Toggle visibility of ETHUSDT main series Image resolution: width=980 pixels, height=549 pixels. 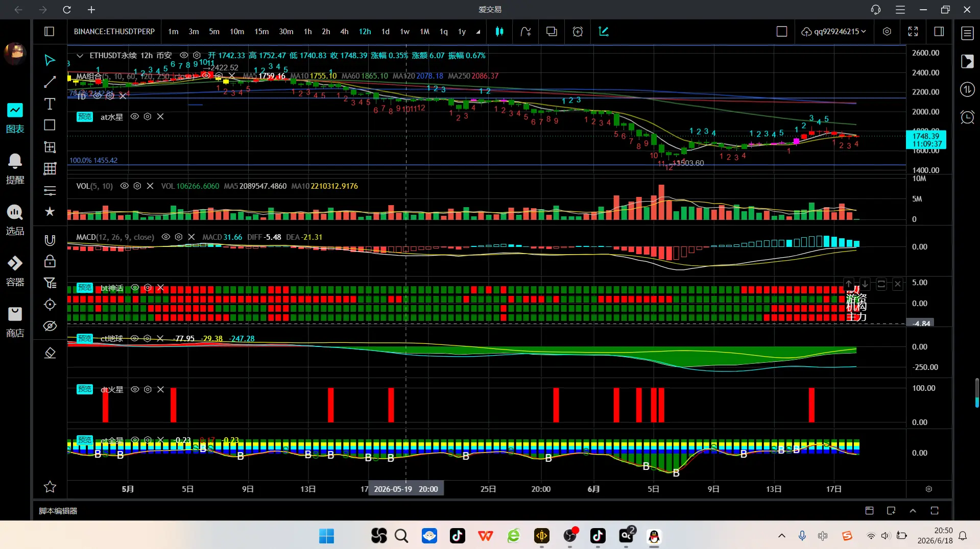click(x=184, y=55)
